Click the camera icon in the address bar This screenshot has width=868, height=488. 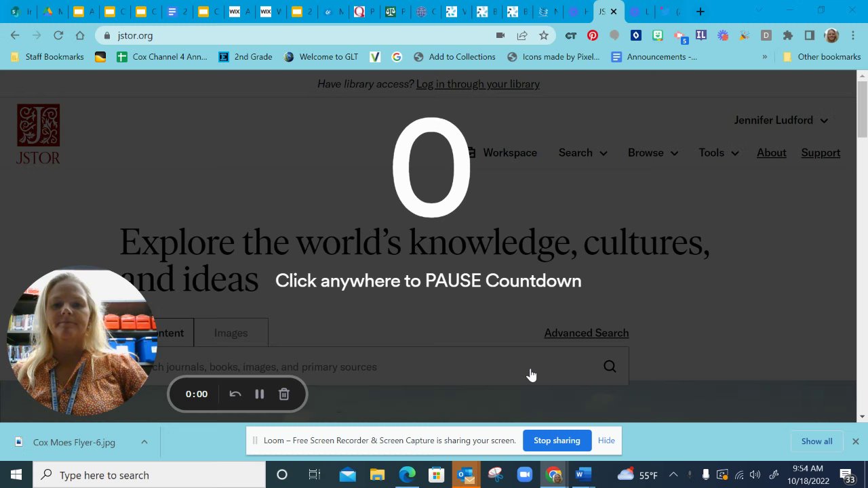coord(500,35)
